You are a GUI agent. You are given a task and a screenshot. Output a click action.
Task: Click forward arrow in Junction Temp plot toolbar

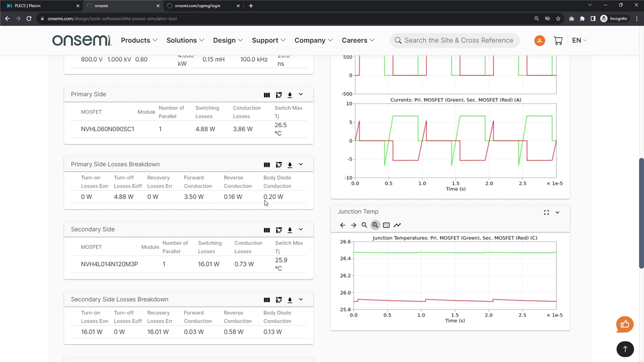coord(353,225)
